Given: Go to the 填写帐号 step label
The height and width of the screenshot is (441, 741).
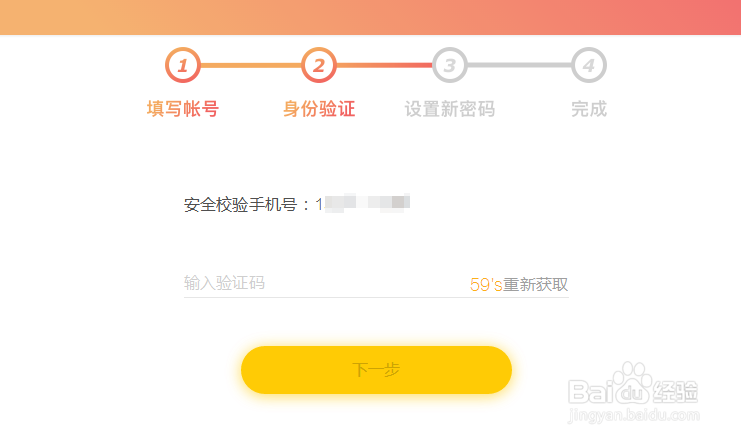Looking at the screenshot, I should click(x=182, y=109).
